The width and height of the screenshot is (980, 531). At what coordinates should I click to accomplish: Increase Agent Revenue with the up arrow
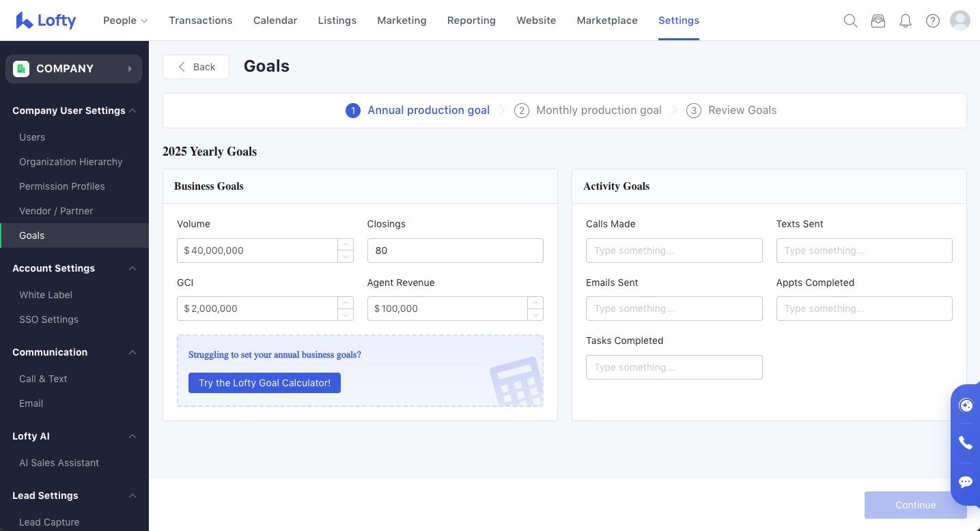click(x=535, y=302)
